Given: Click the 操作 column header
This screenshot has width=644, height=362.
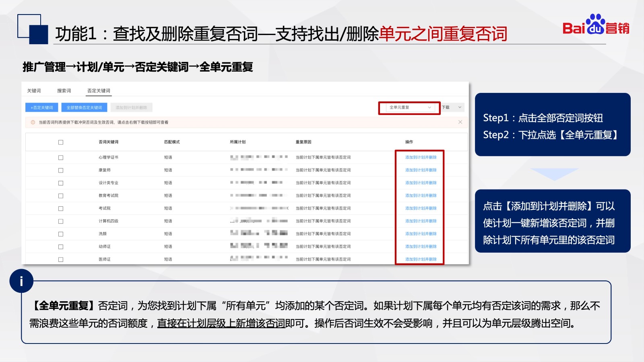Looking at the screenshot, I should point(409,142).
